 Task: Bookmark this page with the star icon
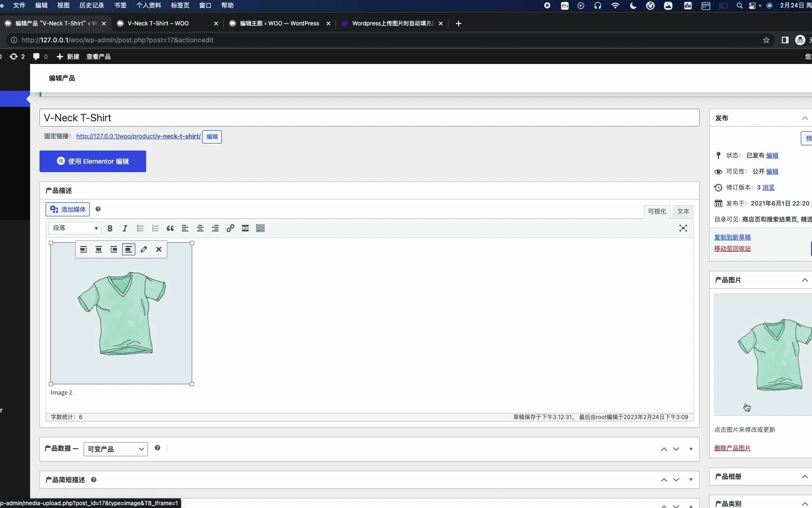tap(766, 40)
